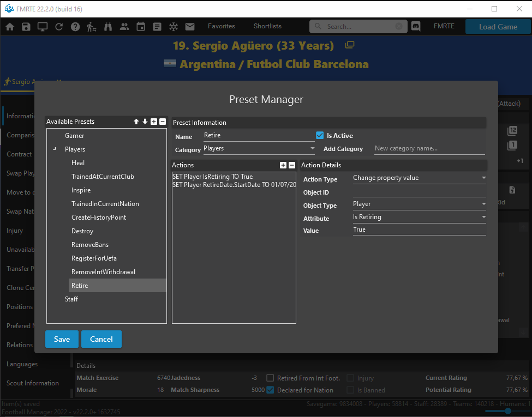Screen dimensions: 532x417
Task: Click the Home icon in toolbar
Action: 10,27
